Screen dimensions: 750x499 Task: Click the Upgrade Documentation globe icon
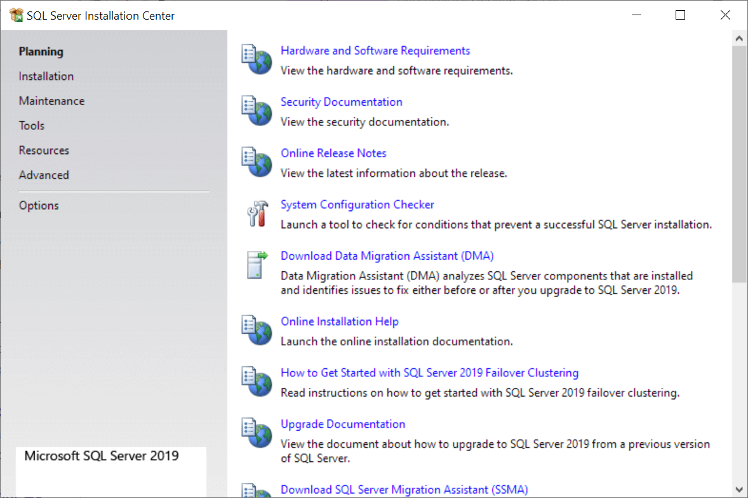pos(257,432)
